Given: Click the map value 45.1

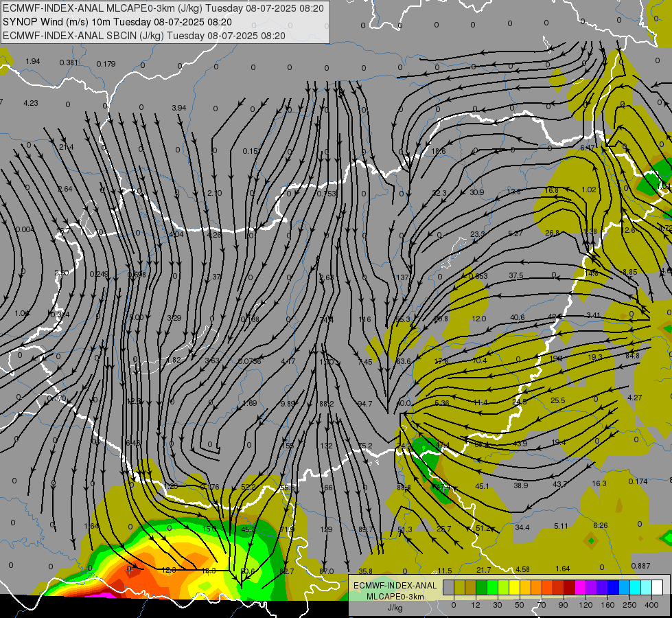Looking at the screenshot, I should (482, 486).
